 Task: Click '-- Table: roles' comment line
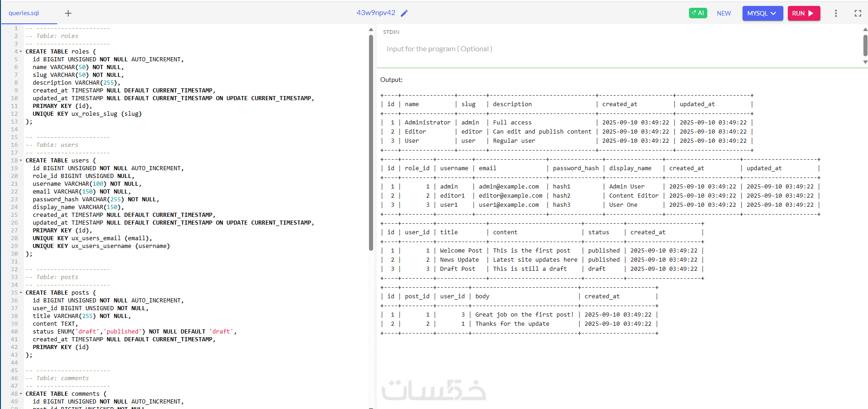coord(52,36)
